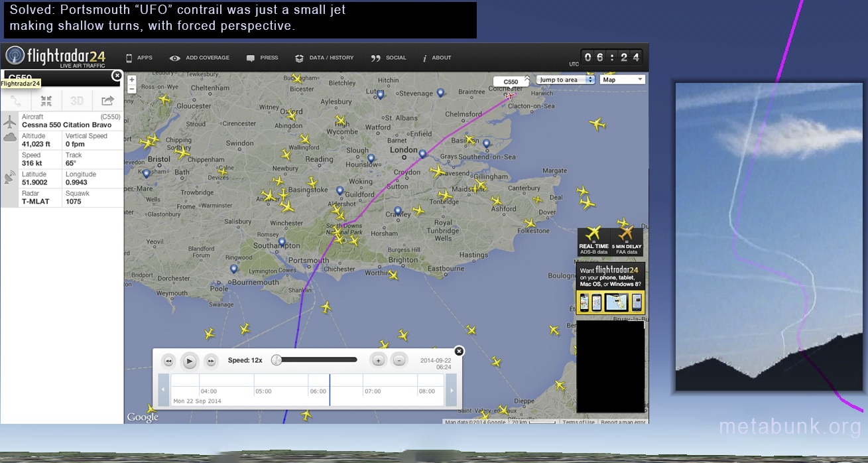Shift the timeline to later times
Viewport: 868px width, 463px height.
tap(451, 390)
